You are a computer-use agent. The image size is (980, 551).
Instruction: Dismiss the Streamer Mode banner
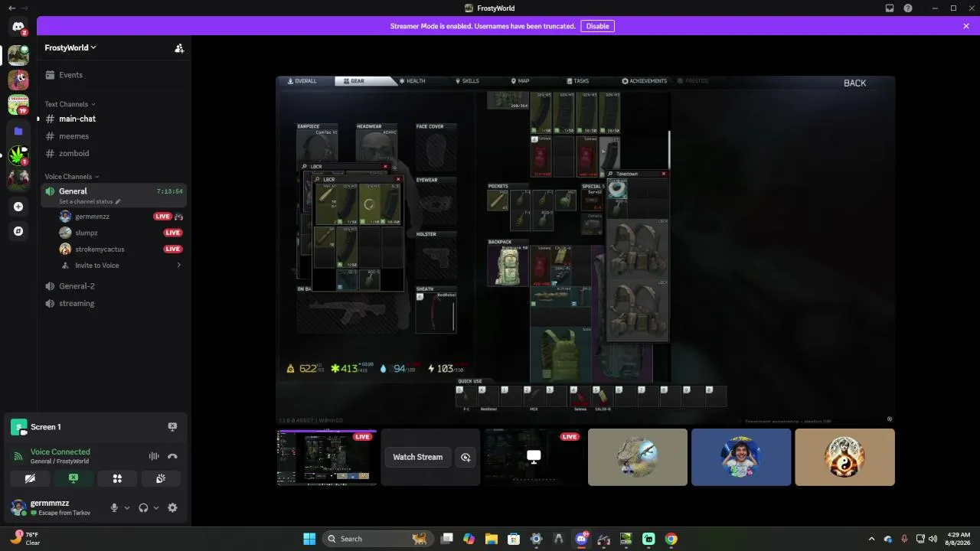[x=966, y=26]
